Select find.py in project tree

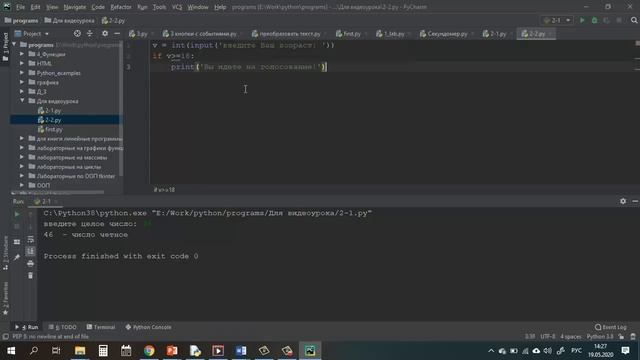(x=50, y=129)
